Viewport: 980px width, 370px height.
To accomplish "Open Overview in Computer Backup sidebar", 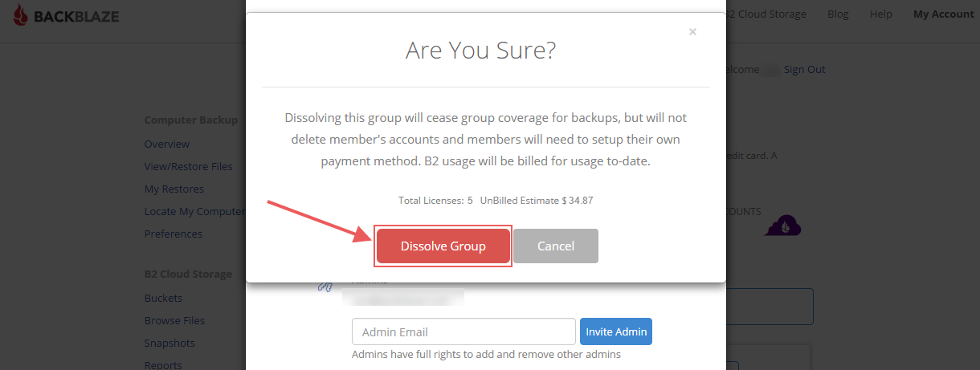I will coord(167,144).
